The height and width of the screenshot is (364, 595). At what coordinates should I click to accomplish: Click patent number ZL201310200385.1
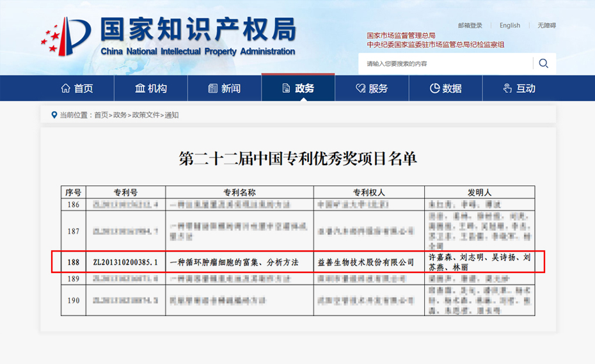pyautogui.click(x=125, y=262)
